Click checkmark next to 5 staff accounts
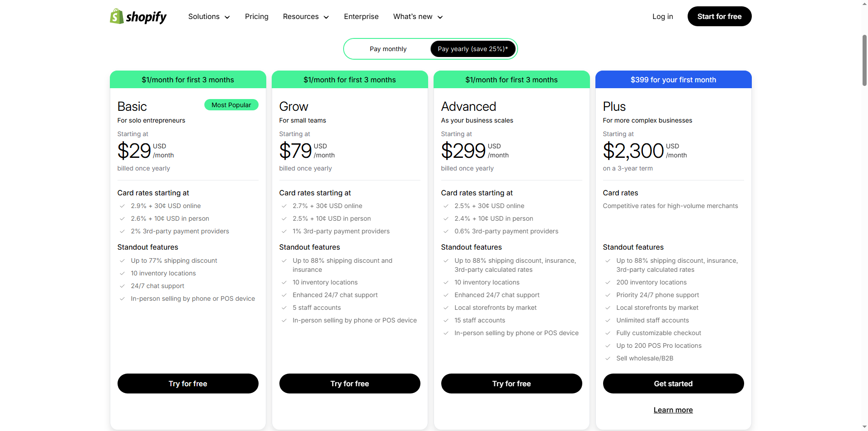The width and height of the screenshot is (868, 431). click(x=284, y=308)
